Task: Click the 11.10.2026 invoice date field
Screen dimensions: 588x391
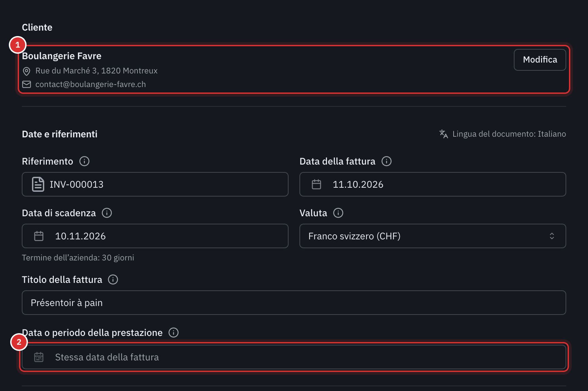Action: tap(432, 184)
